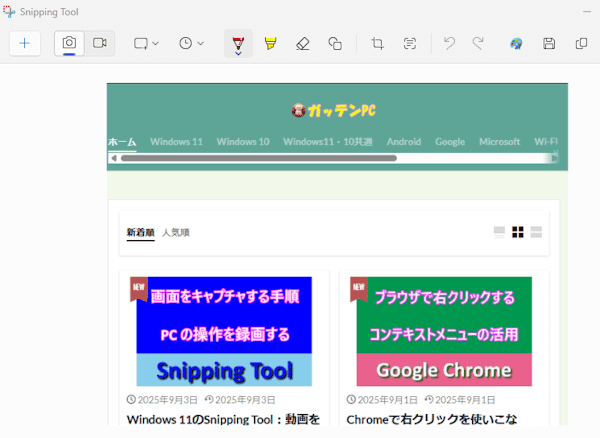Select the red Ballpoint pen tool
The image size is (600, 438).
(x=238, y=44)
